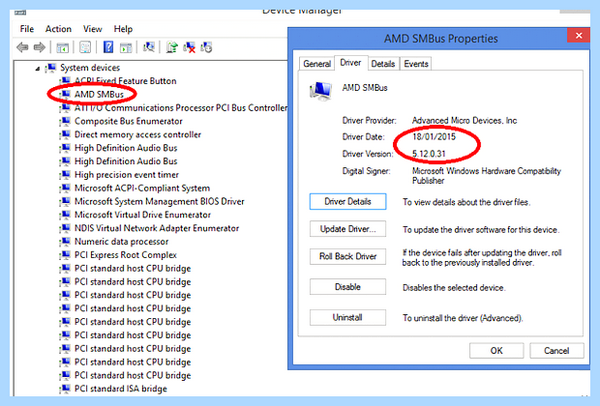Click the Forward arrow in Device Manager toolbar

[x=39, y=47]
